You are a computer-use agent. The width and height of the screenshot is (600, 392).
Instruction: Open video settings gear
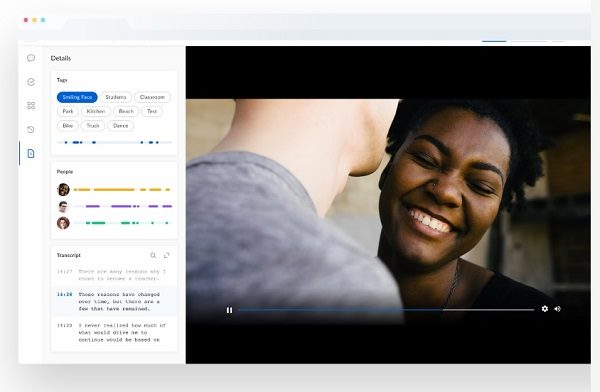click(x=545, y=309)
